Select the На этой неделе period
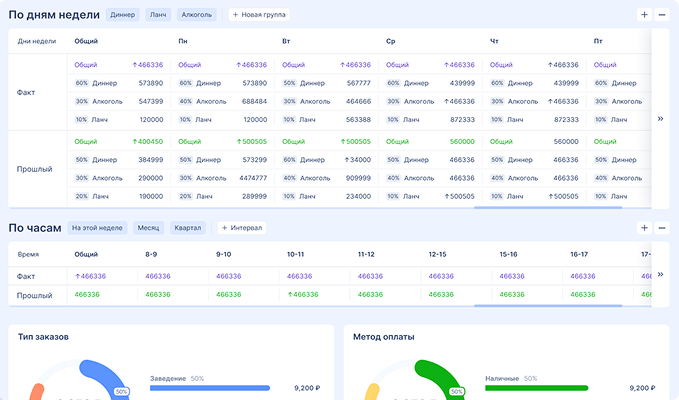Image resolution: width=679 pixels, height=400 pixels. [97, 228]
